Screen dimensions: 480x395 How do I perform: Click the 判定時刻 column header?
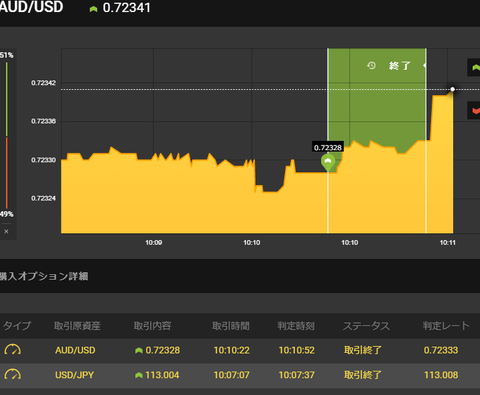[296, 326]
